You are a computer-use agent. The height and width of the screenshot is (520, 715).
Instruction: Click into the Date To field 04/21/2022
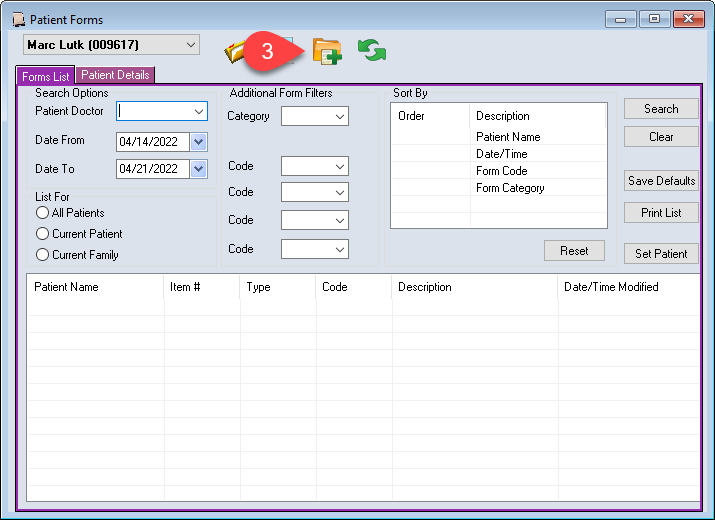(x=153, y=169)
